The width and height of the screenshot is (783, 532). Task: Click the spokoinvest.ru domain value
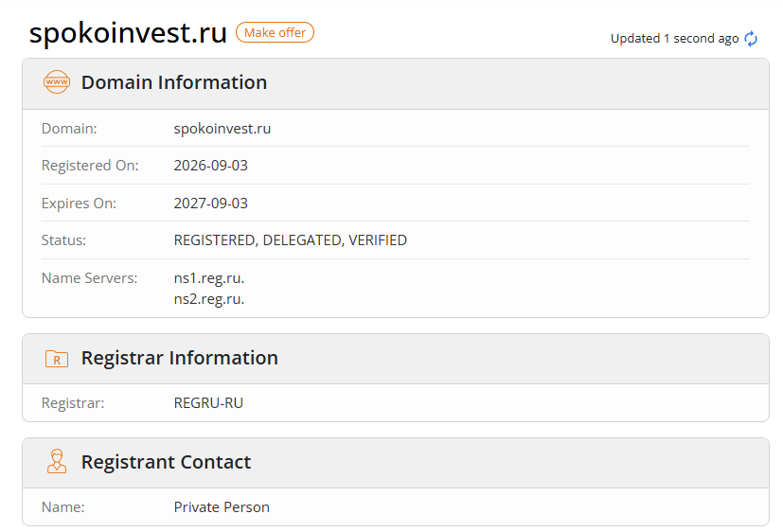(222, 128)
